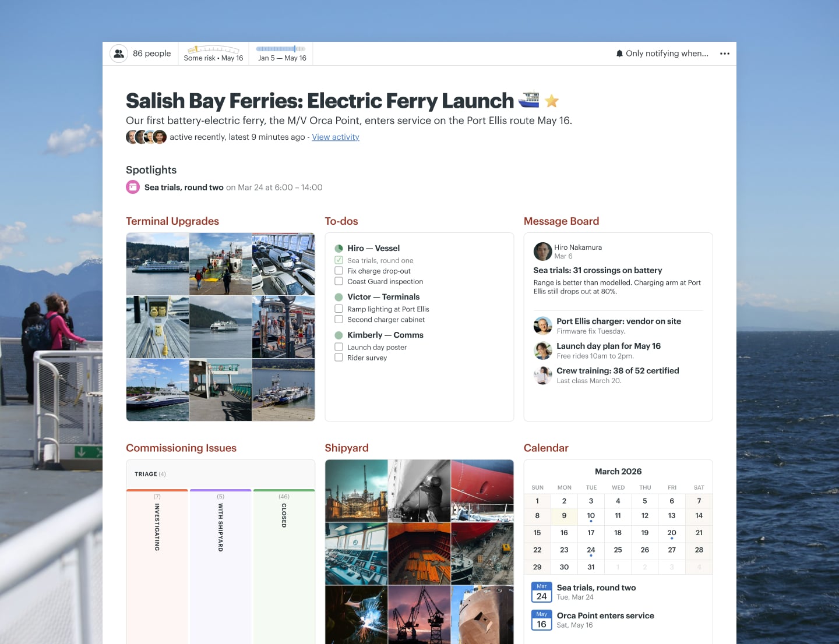839x644 pixels.
Task: Check off Second charger cabinet
Action: (339, 320)
